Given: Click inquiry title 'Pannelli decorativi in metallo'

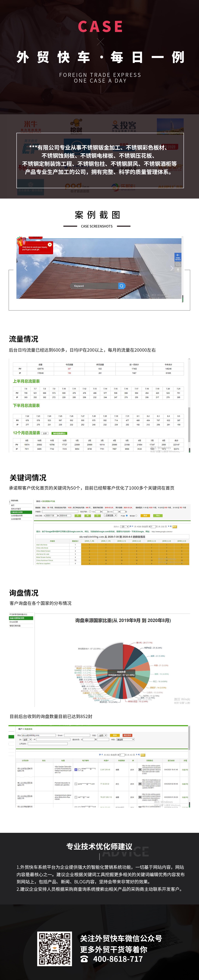Looking at the screenshot, I should coord(63,784).
